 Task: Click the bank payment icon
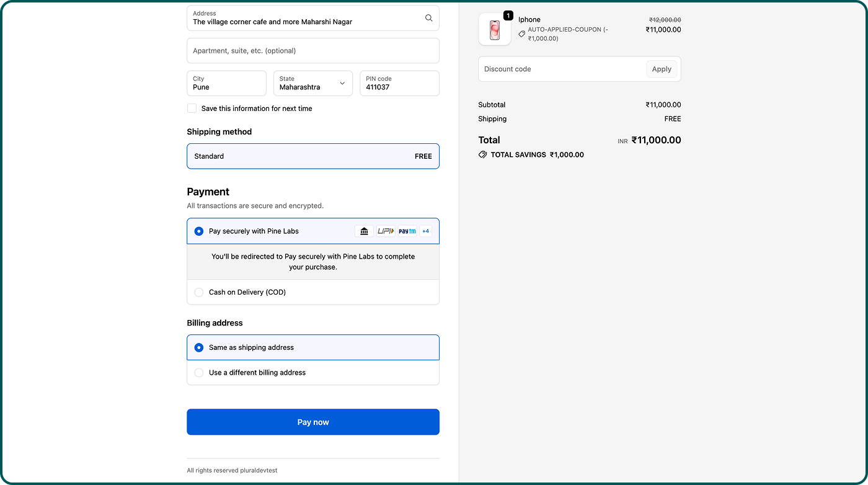pyautogui.click(x=364, y=231)
